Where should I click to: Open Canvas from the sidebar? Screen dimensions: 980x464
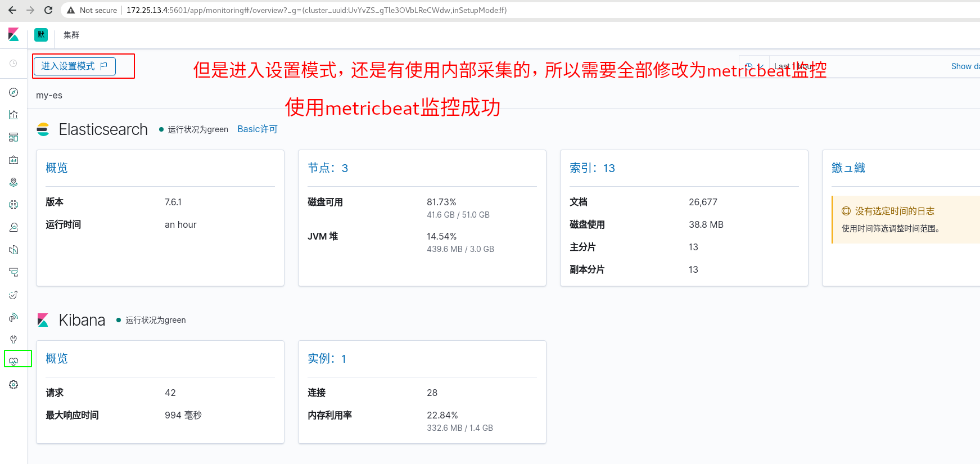13,160
